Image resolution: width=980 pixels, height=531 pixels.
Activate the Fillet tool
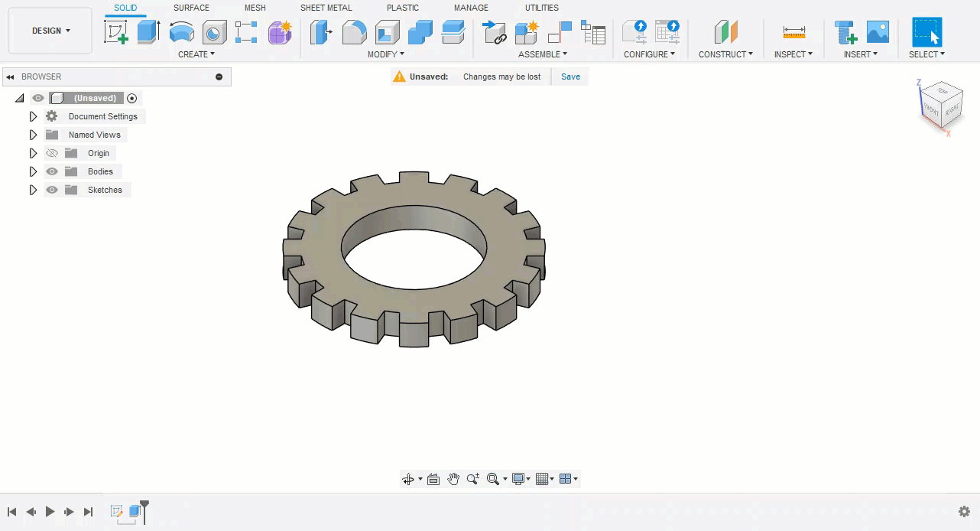(x=354, y=32)
